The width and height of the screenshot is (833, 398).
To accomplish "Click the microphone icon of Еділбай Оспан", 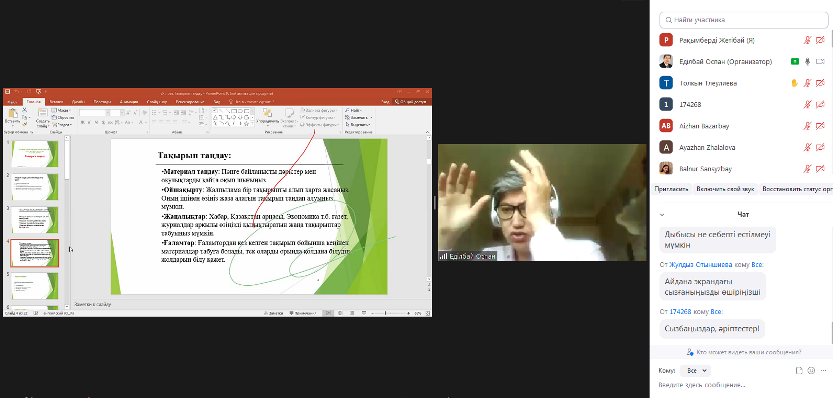I will pos(808,62).
